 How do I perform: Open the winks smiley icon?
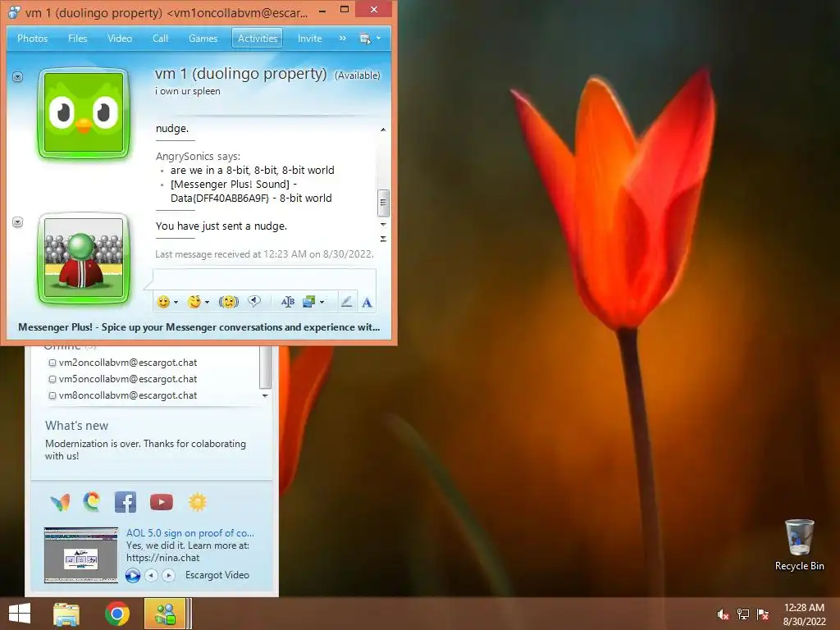coord(194,302)
